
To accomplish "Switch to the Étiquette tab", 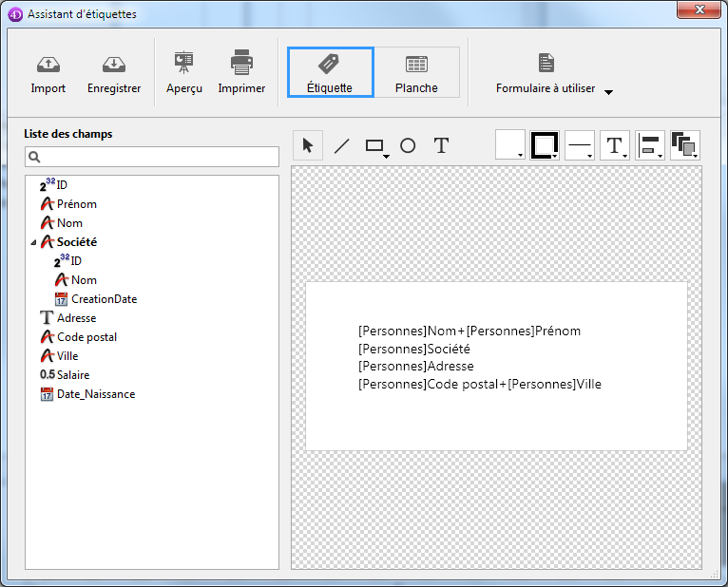I will pos(330,73).
